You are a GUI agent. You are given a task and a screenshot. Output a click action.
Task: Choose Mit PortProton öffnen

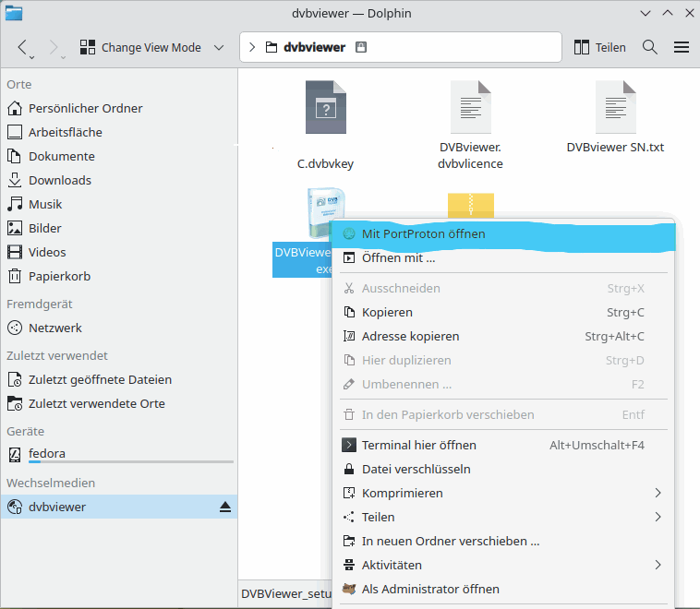(x=503, y=233)
